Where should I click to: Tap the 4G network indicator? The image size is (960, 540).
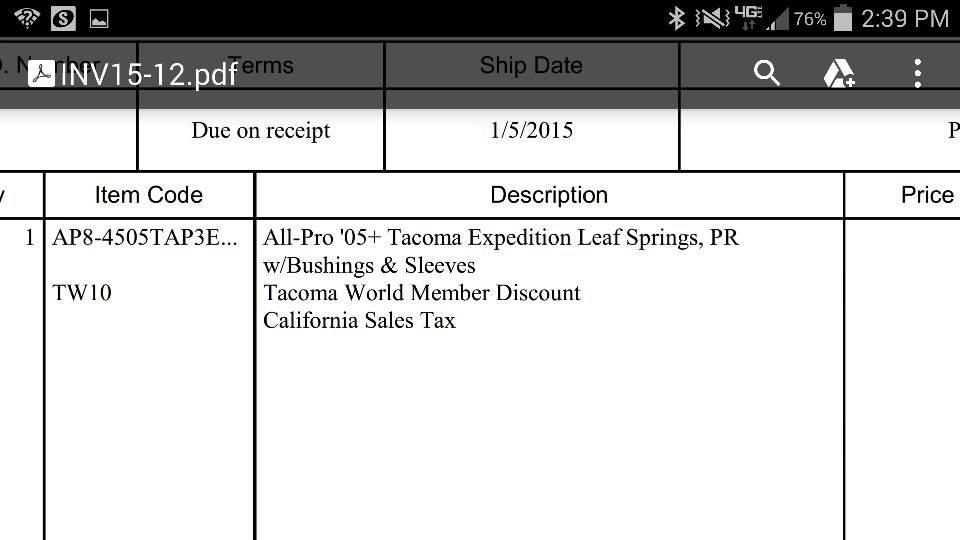click(x=748, y=18)
